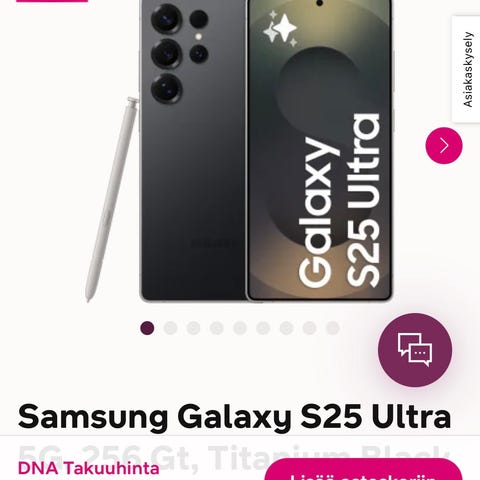Click the DNA Takuuhinta link
480x480 pixels.
pyautogui.click(x=89, y=468)
